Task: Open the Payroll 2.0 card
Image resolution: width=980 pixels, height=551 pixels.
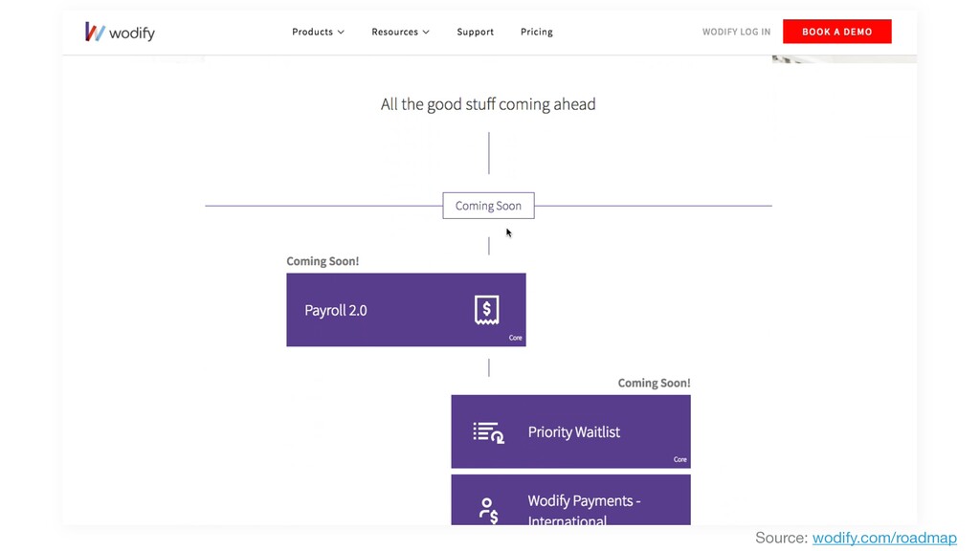Action: [x=406, y=310]
